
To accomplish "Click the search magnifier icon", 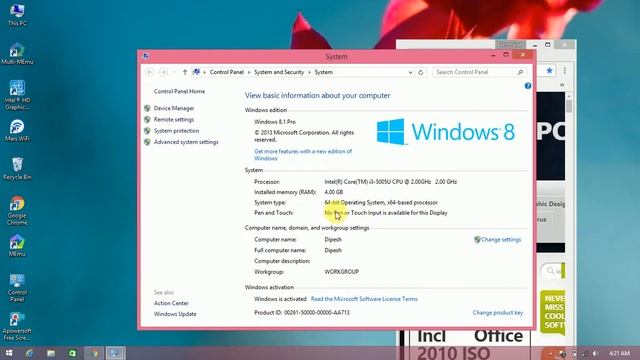I will coord(520,72).
